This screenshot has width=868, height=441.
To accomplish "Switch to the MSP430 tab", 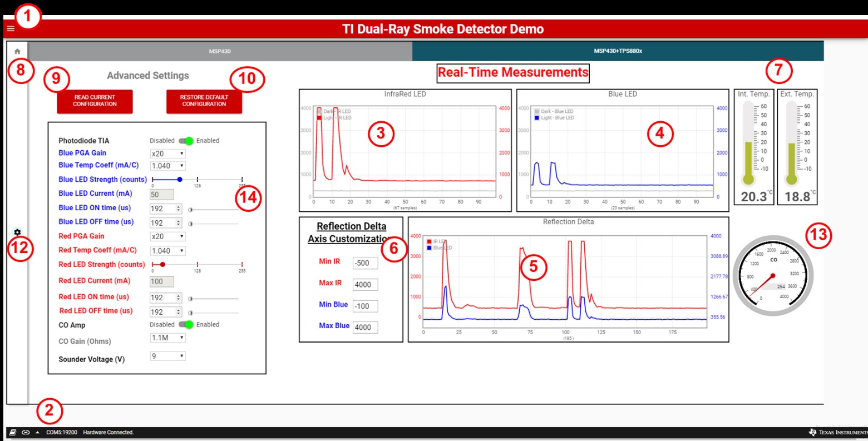I will point(220,51).
